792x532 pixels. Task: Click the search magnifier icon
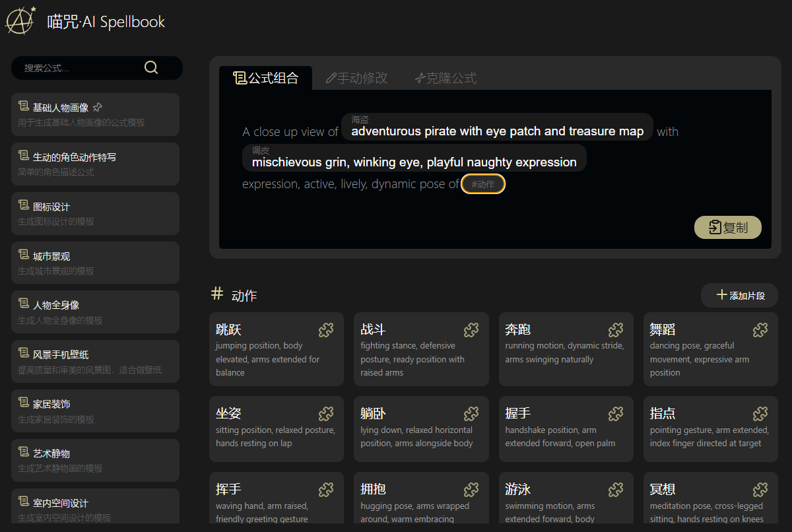[151, 67]
